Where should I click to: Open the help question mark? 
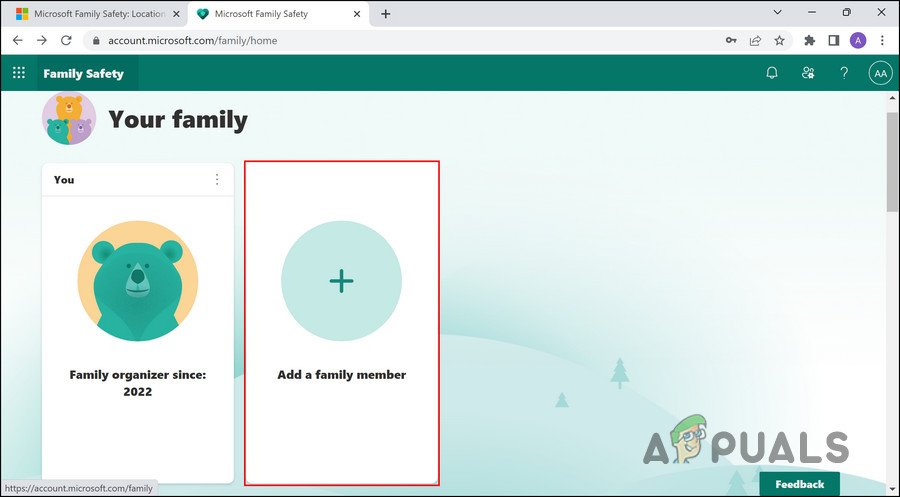(844, 73)
